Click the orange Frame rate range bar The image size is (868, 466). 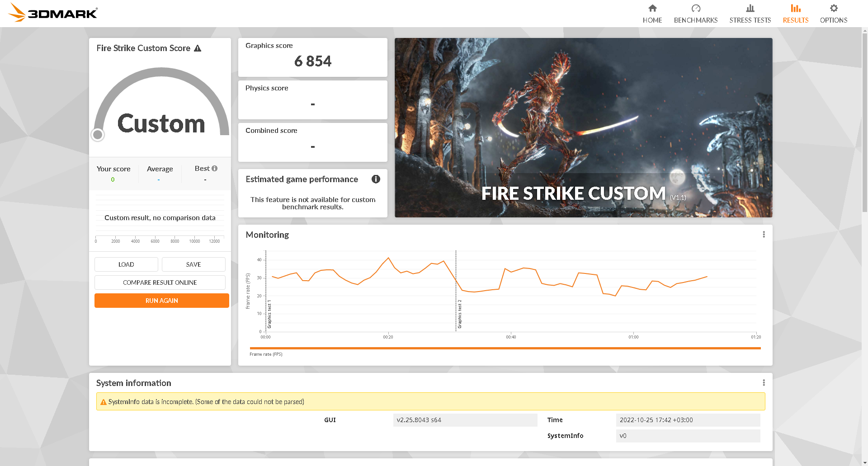click(505, 348)
